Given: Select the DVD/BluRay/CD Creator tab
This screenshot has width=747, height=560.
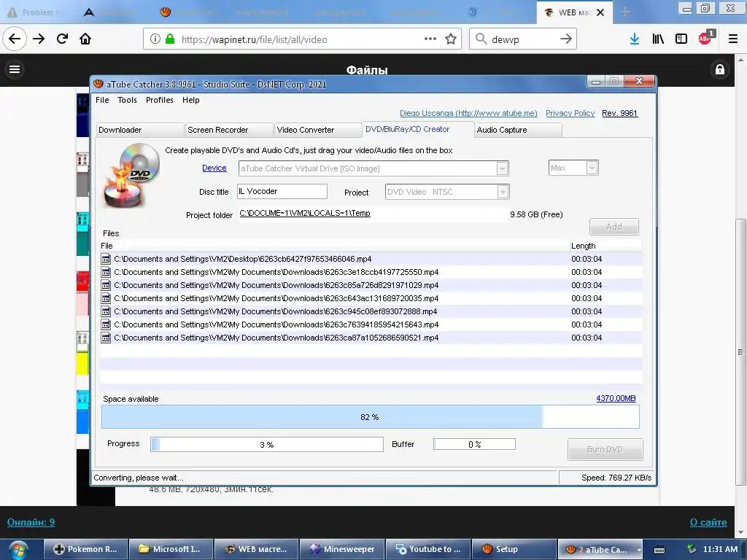Looking at the screenshot, I should coord(418,129).
